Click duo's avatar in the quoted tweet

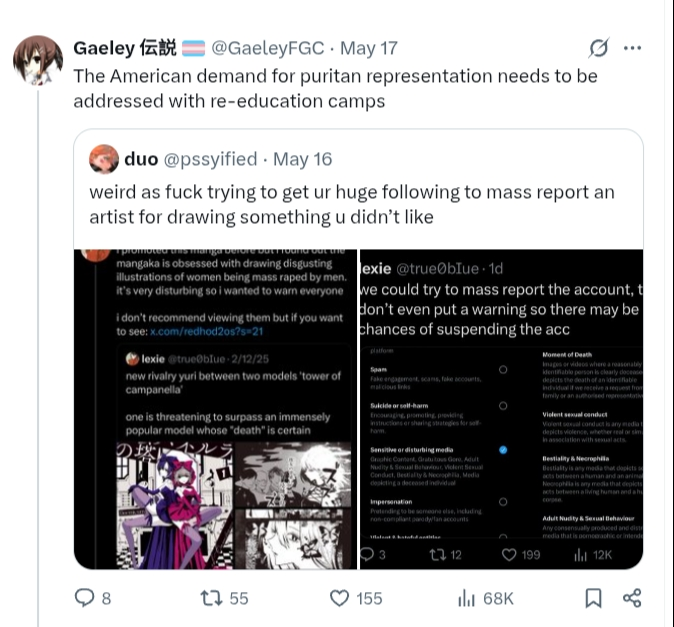coord(104,159)
